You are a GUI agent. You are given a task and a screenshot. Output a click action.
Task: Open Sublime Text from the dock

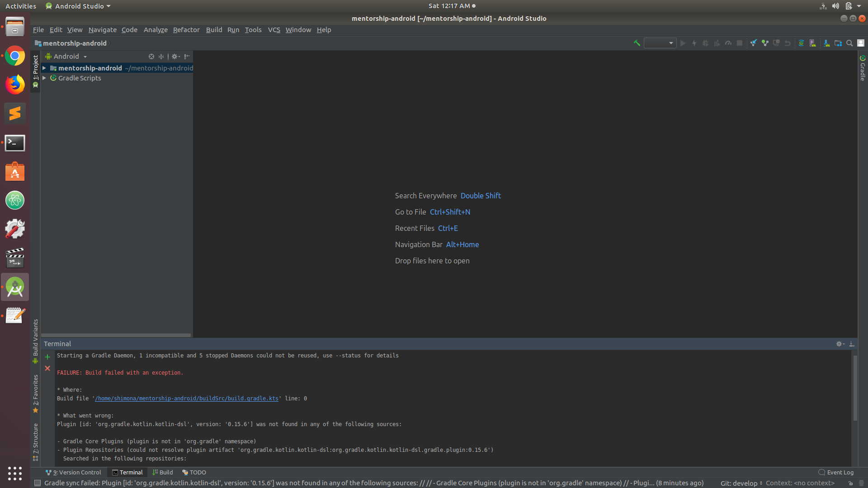click(15, 113)
